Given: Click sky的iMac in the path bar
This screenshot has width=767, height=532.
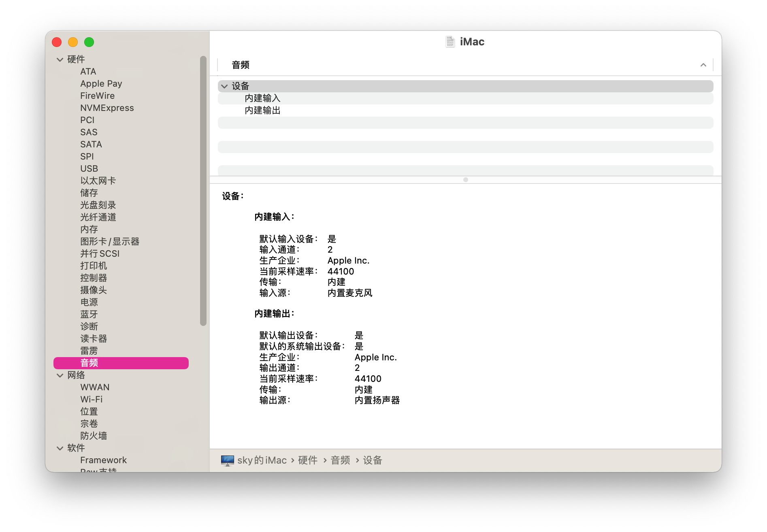Looking at the screenshot, I should point(262,460).
